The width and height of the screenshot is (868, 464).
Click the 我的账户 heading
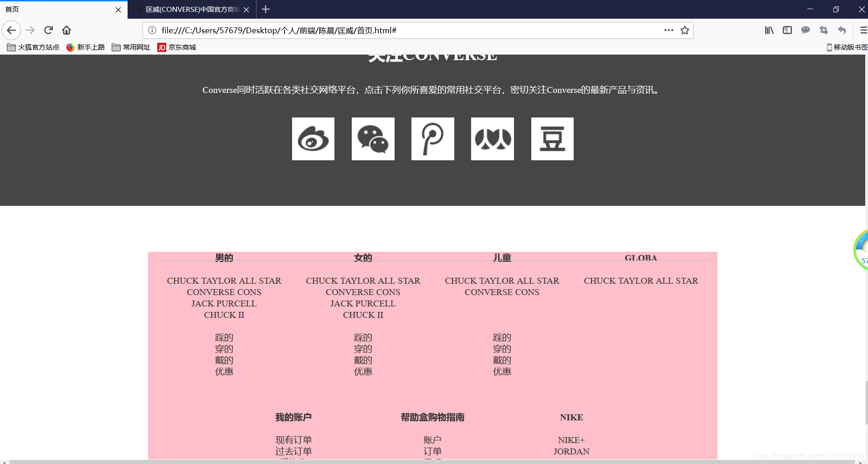click(293, 417)
